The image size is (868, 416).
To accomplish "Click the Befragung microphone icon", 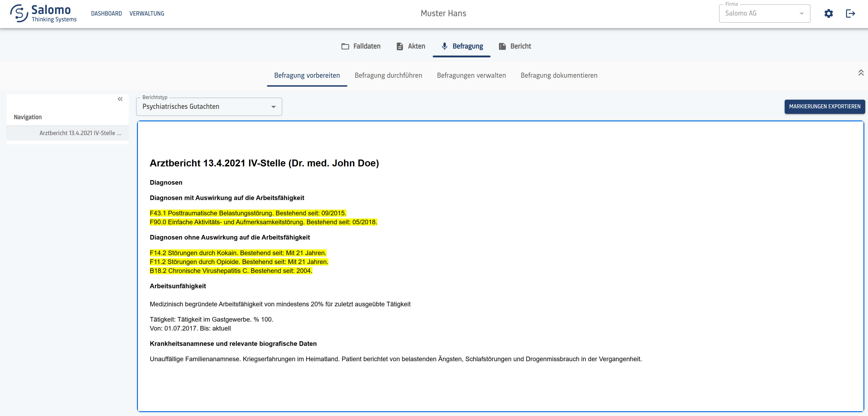I will 444,46.
